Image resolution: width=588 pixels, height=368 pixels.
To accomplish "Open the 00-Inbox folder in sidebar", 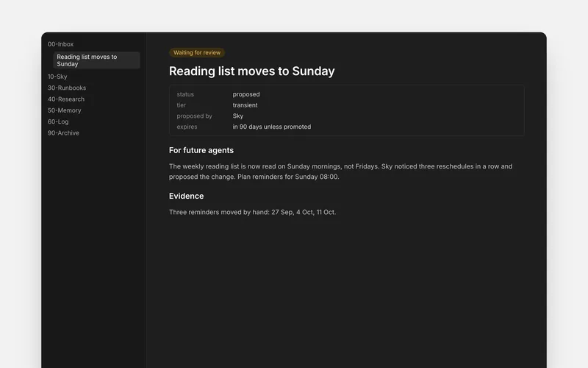I will (x=60, y=44).
